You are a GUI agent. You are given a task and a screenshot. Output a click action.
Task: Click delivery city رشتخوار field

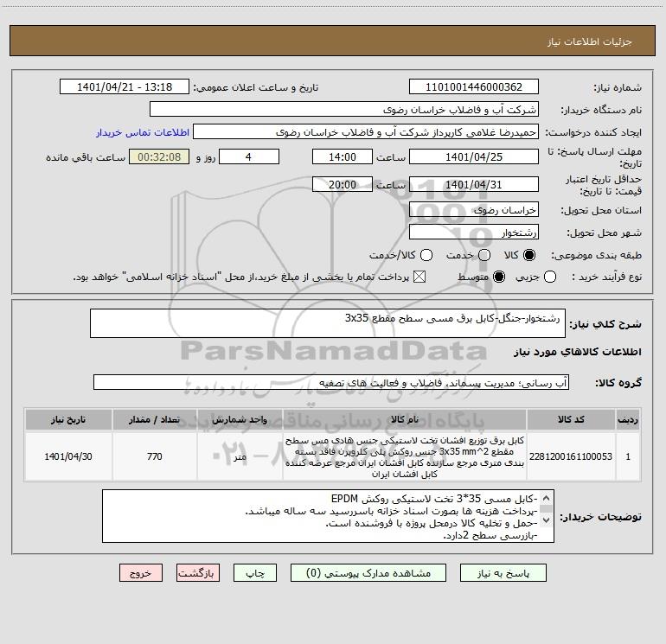point(474,233)
